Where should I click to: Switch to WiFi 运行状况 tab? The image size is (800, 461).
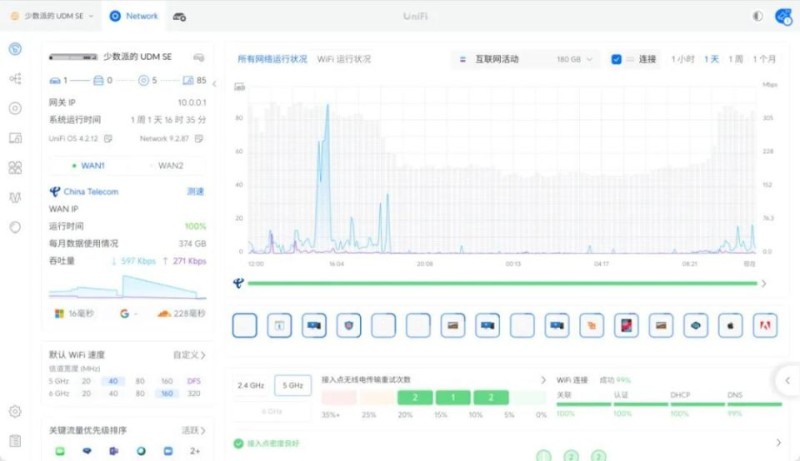(344, 59)
